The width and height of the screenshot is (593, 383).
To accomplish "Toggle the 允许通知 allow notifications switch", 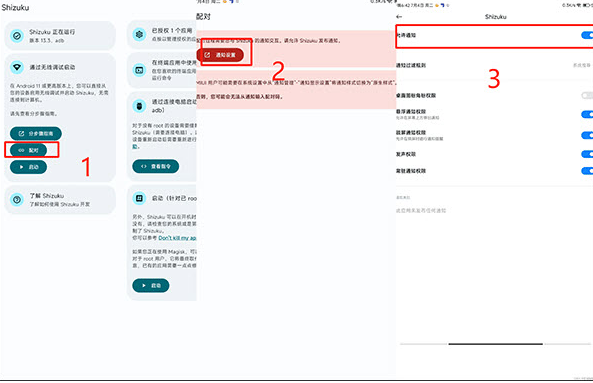I will coord(587,35).
